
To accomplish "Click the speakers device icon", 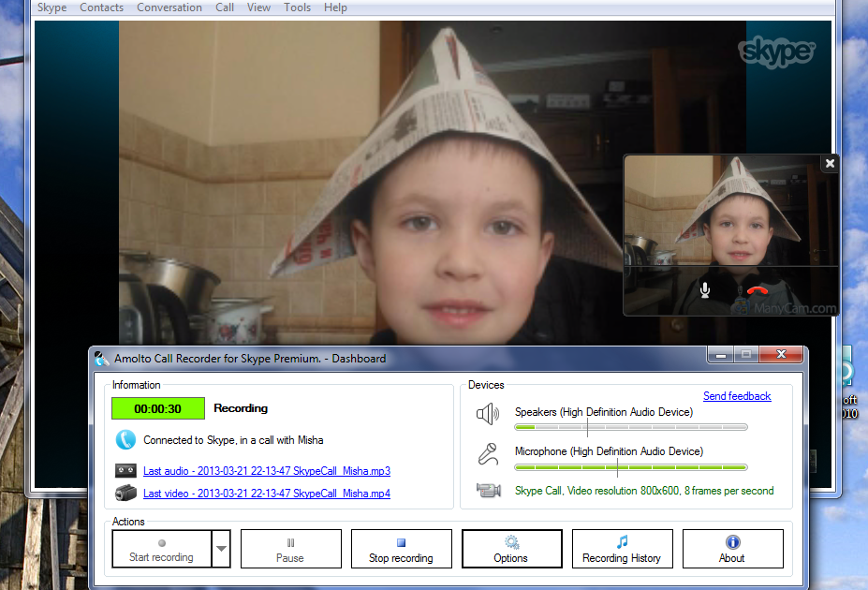I will [488, 414].
